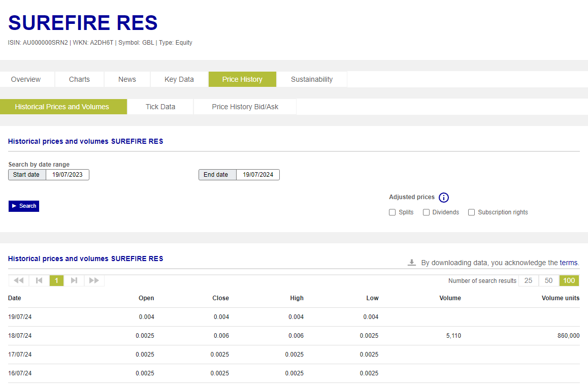
Task: Select the 17/07/24 date row
Action: tap(294, 355)
